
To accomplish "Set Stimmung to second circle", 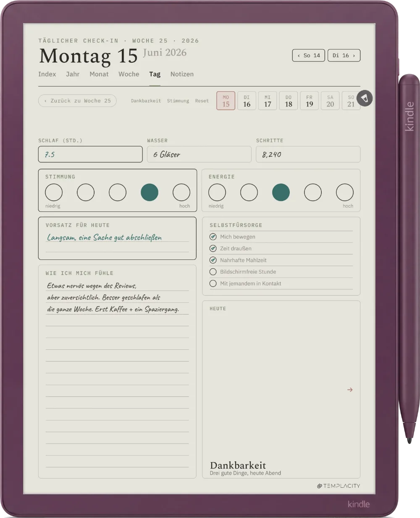I will 86,192.
